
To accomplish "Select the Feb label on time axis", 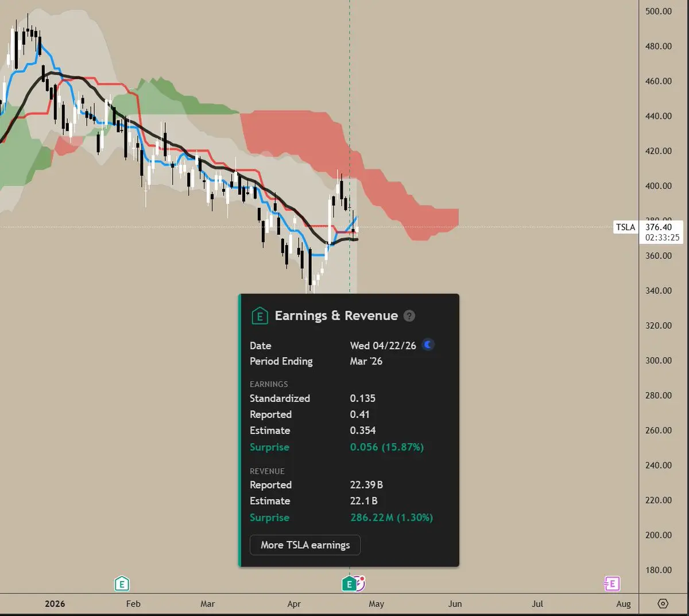I will click(133, 604).
